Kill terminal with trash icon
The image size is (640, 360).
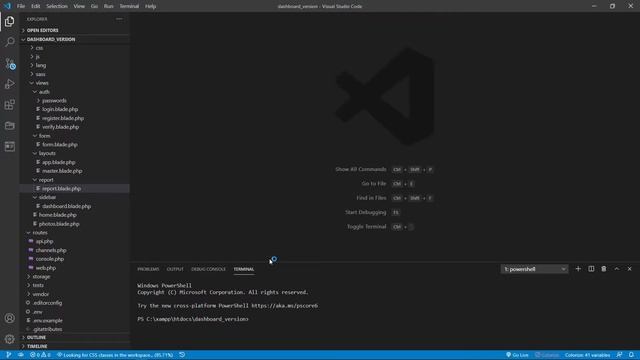(604, 269)
